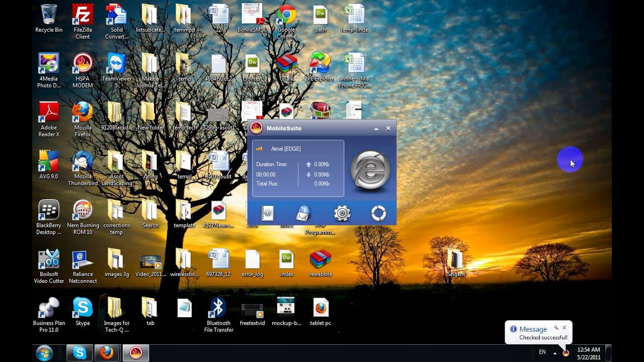Image resolution: width=644 pixels, height=362 pixels.
Task: Click the large Internet connect globe button
Action: (x=370, y=170)
